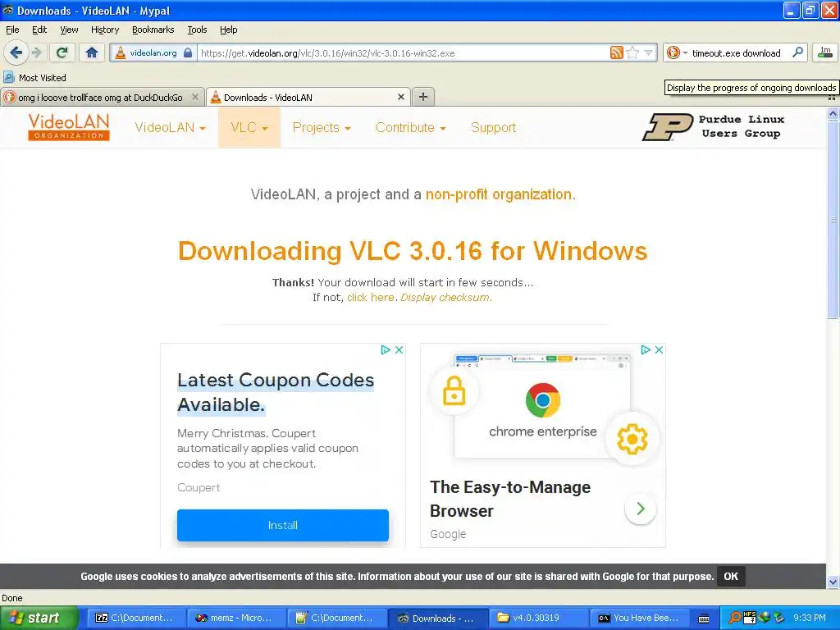Expand the address bar history dropdown
Screen dimensions: 840x630
(649, 52)
